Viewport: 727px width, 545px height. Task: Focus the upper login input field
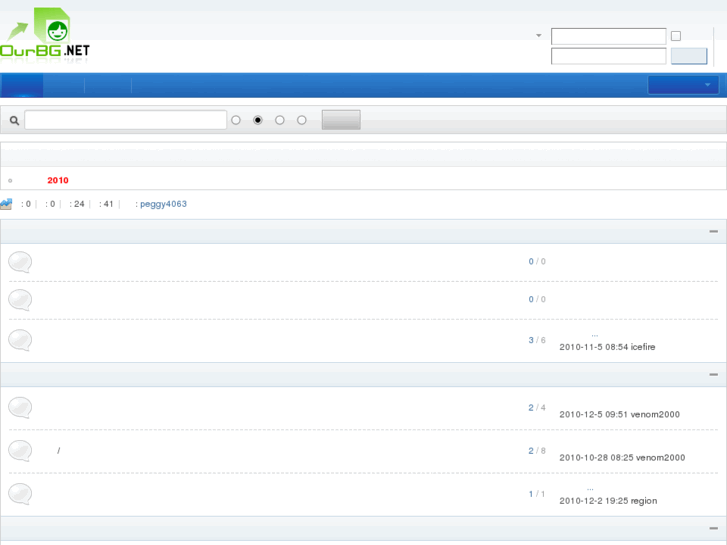pos(608,36)
